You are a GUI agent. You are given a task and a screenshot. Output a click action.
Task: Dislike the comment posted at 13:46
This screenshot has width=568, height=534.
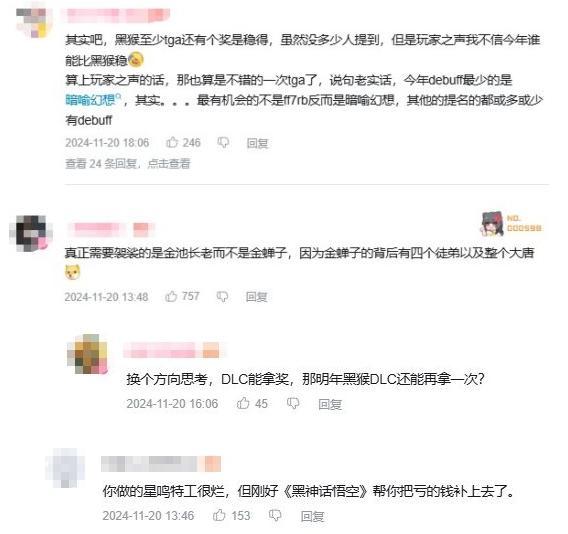point(275,516)
